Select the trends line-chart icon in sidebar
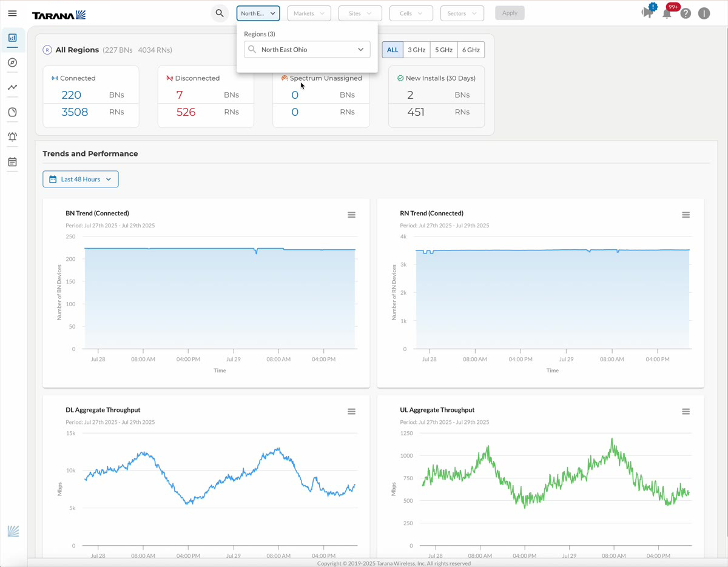 tap(12, 87)
